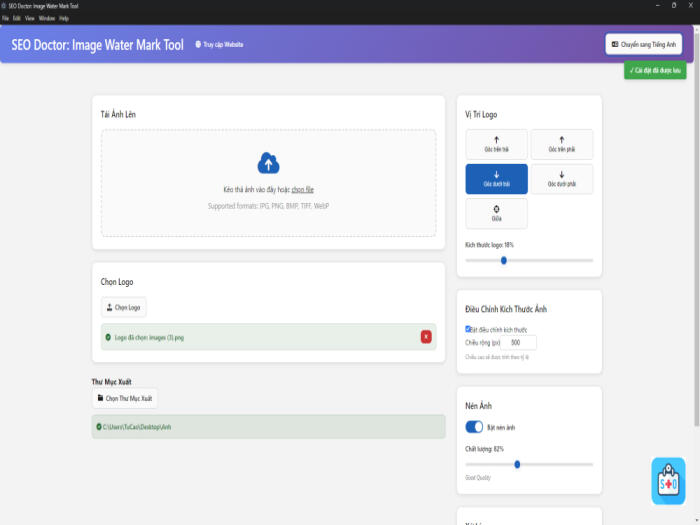Select bottom-left logo position (Góc dưới trái)
The image size is (700, 525).
pyautogui.click(x=496, y=179)
